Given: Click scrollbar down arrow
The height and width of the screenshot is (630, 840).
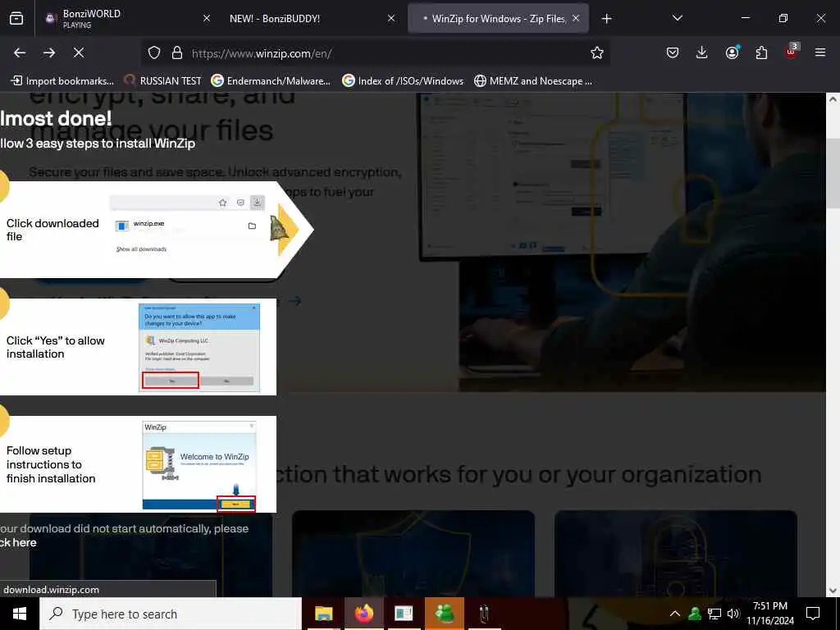Looking at the screenshot, I should tap(833, 591).
